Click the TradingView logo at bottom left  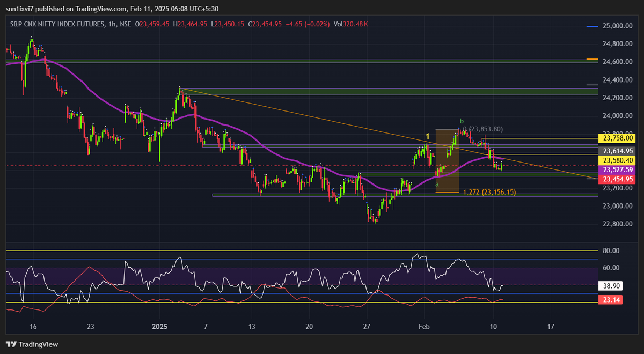[32, 344]
